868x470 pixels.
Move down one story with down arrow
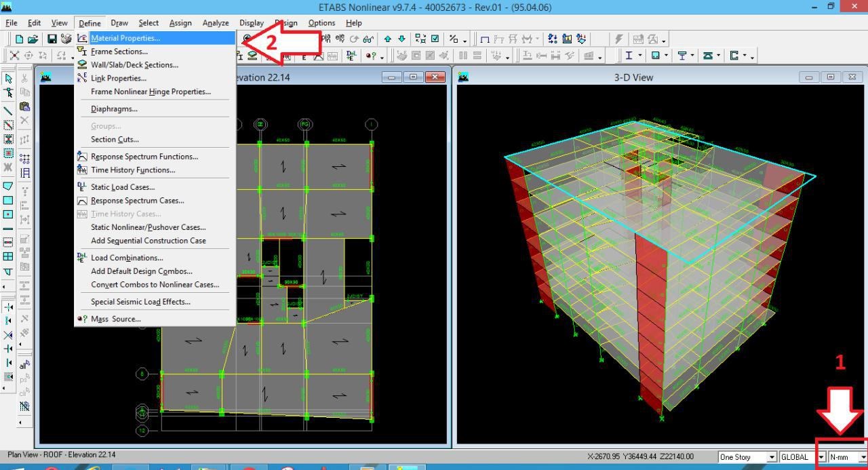point(401,39)
